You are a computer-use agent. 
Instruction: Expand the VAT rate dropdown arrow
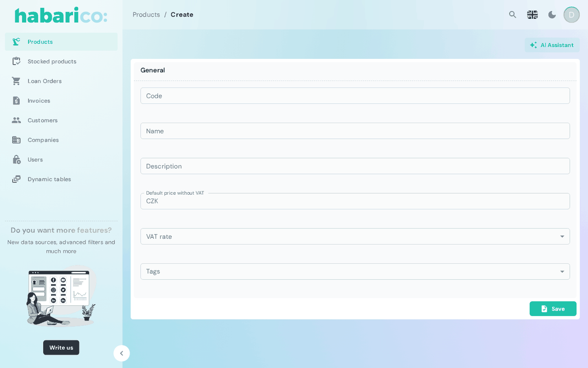562,236
